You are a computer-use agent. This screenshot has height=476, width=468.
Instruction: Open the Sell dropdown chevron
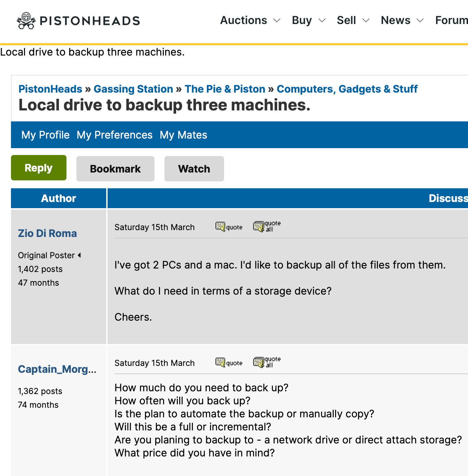366,21
